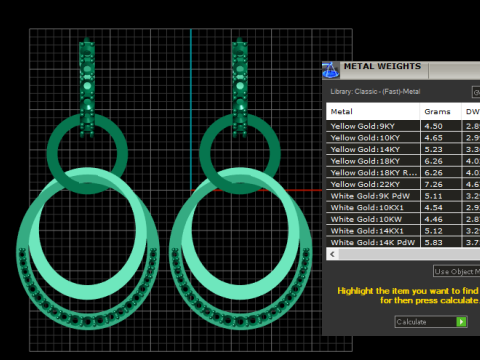
Task: Click the horizontal scrollbar left arrow
Action: pyautogui.click(x=332, y=254)
